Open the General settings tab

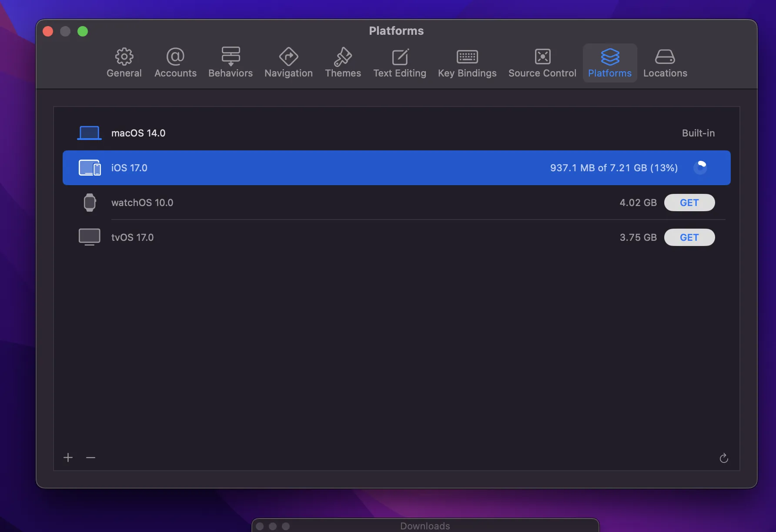[124, 63]
